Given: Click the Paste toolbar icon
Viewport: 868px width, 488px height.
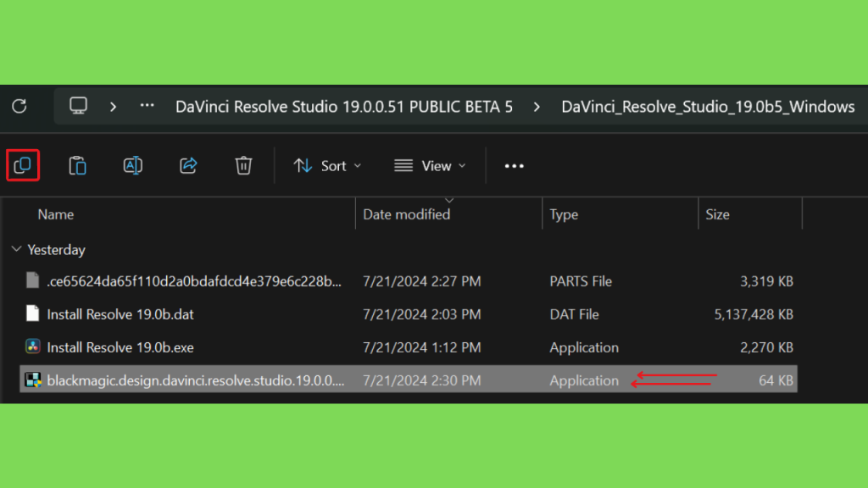Looking at the screenshot, I should coord(77,165).
